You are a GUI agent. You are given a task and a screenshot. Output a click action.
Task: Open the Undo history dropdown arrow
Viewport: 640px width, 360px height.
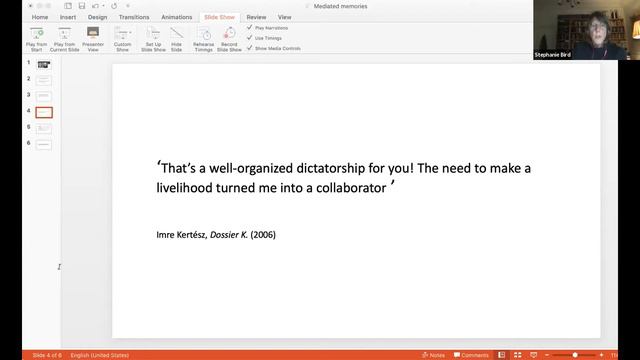tap(103, 6)
